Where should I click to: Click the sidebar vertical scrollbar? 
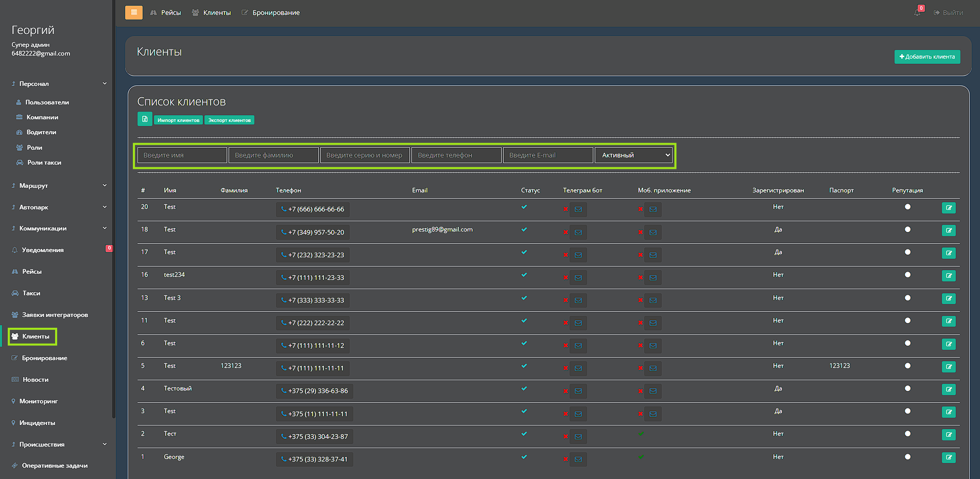[x=114, y=206]
